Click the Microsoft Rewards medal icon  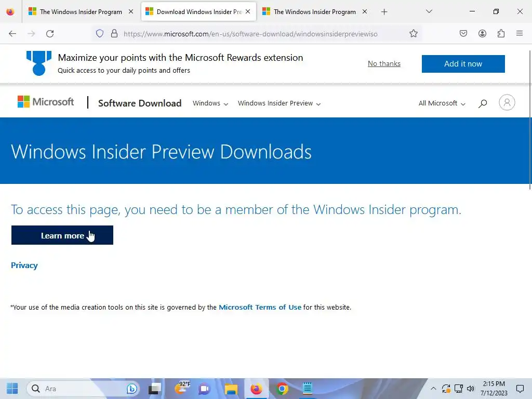[39, 63]
